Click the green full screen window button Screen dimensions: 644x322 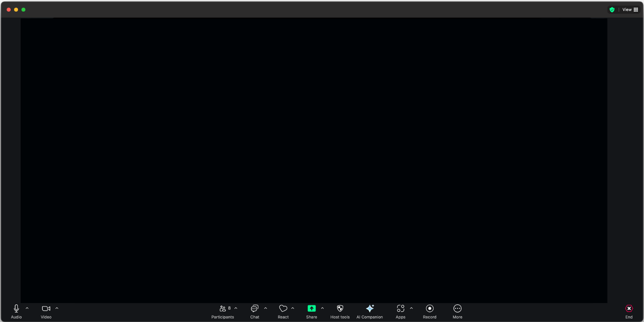23,9
